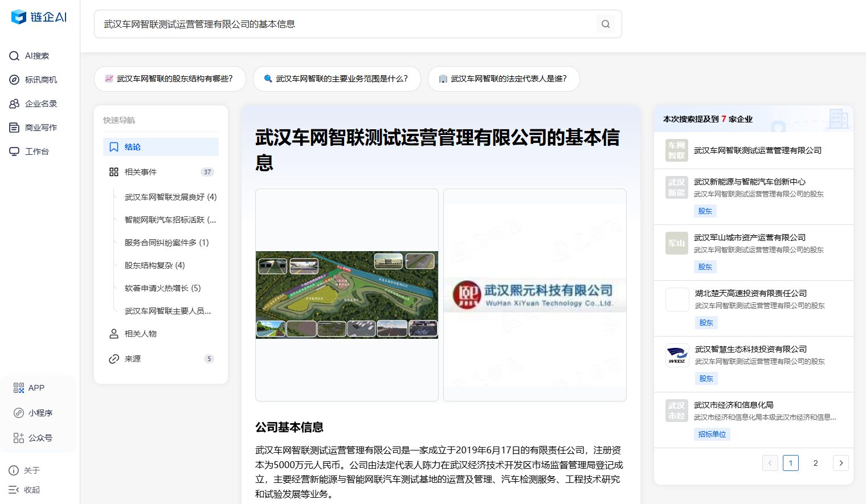Go to next page arrow
The height and width of the screenshot is (504, 866).
click(841, 463)
